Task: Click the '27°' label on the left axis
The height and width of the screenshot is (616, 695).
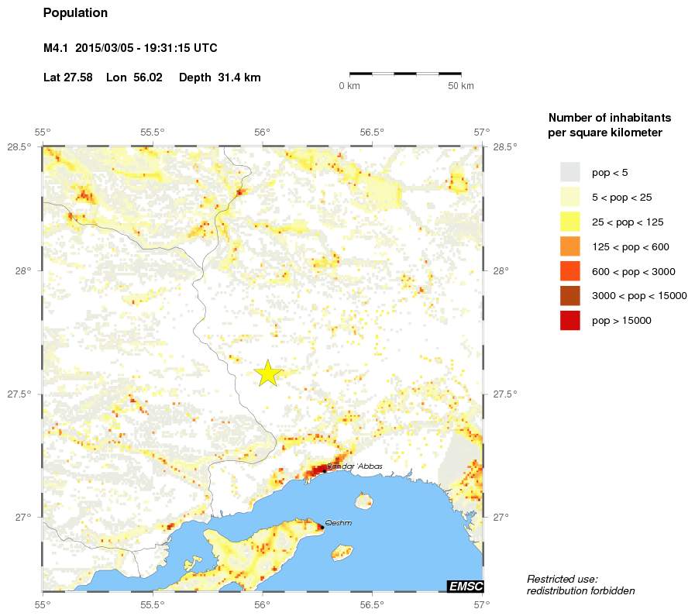Action: click(x=23, y=517)
